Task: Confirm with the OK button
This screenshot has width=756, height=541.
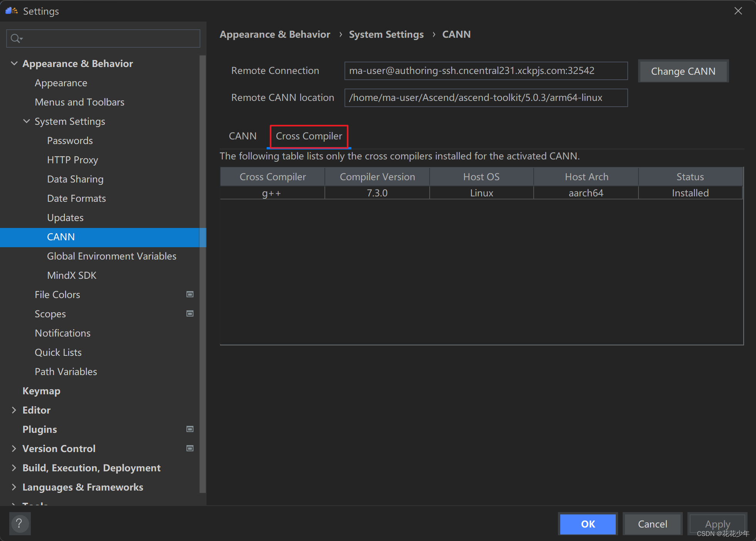Action: click(588, 524)
